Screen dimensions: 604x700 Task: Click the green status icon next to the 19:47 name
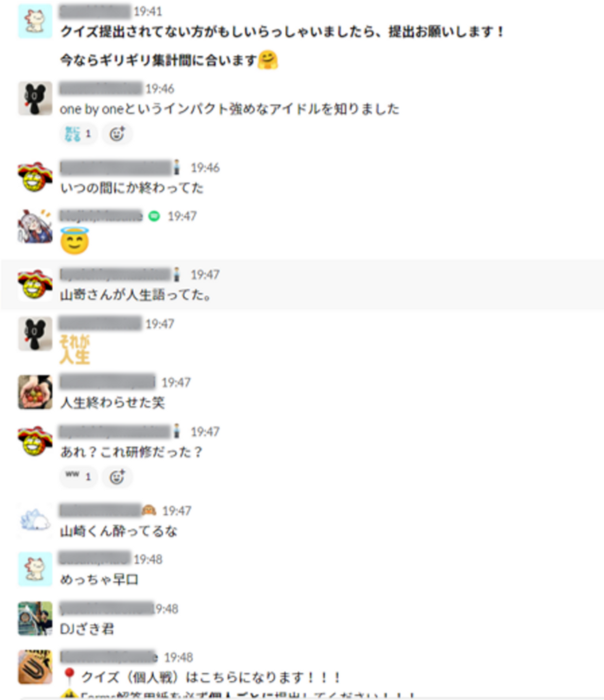(x=154, y=216)
